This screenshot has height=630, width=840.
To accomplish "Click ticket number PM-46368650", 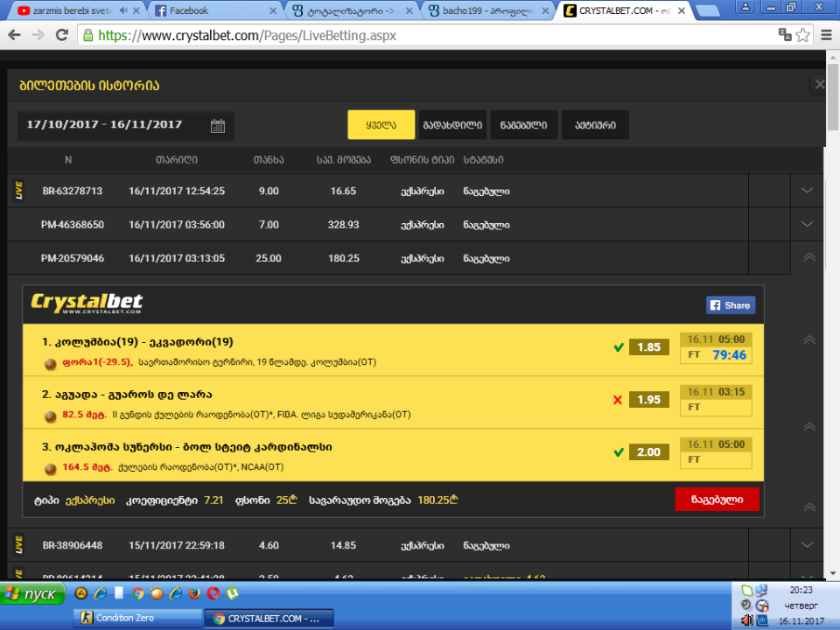I will click(x=73, y=225).
